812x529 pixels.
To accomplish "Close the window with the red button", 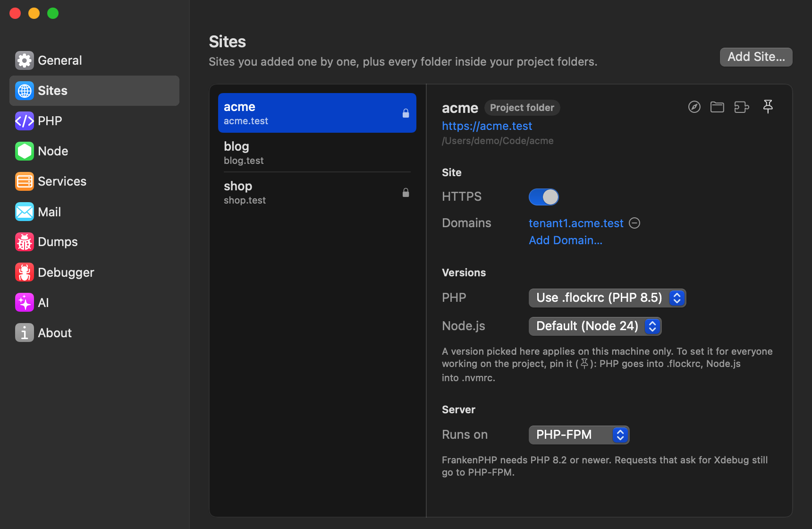I will tap(15, 13).
